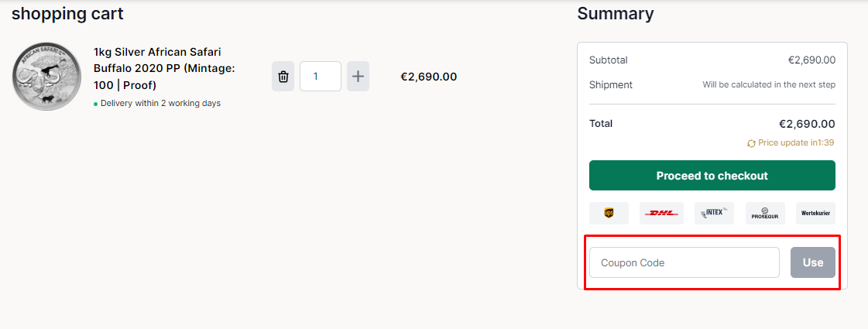This screenshot has width=868, height=329.
Task: Click the price update refresh icon
Action: (751, 143)
